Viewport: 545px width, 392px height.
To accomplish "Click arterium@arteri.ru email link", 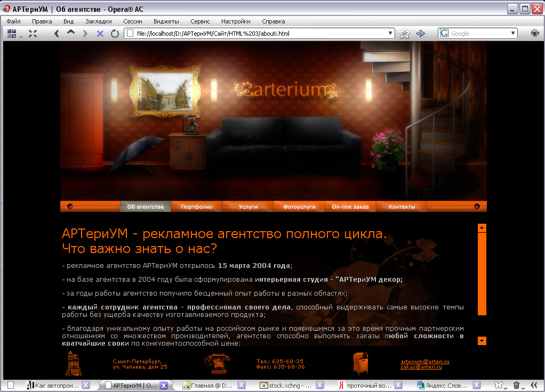I will click(424, 362).
